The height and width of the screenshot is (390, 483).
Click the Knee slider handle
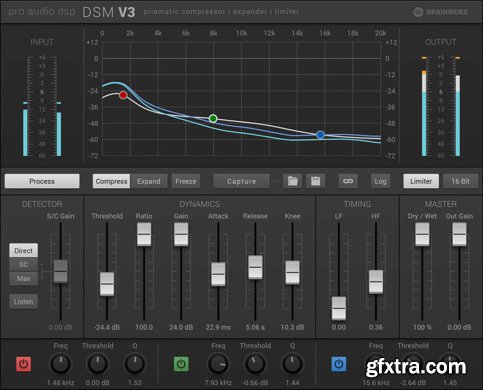(292, 272)
